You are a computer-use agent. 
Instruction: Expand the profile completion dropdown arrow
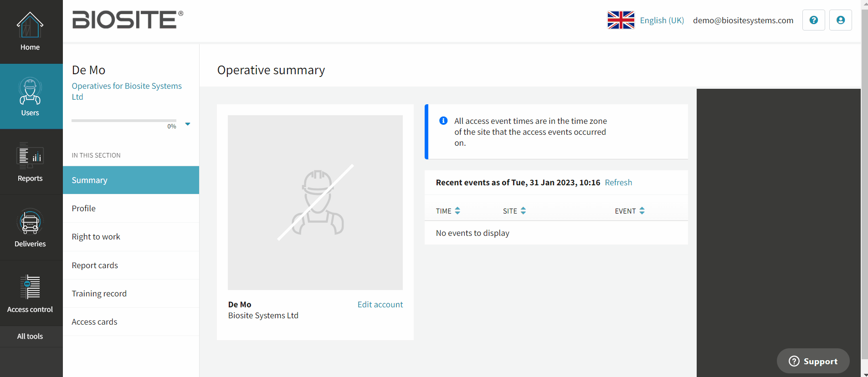(188, 124)
